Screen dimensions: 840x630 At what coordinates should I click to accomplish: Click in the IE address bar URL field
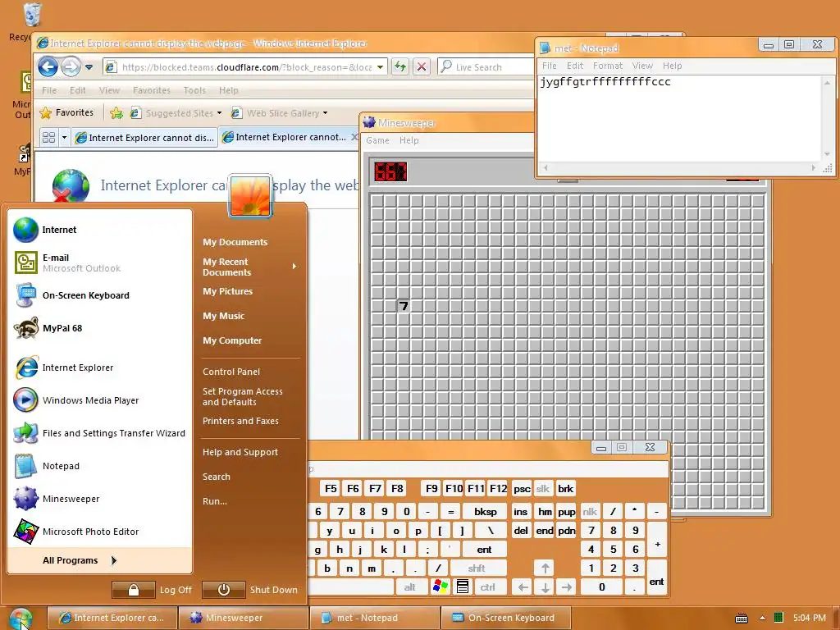click(x=246, y=67)
